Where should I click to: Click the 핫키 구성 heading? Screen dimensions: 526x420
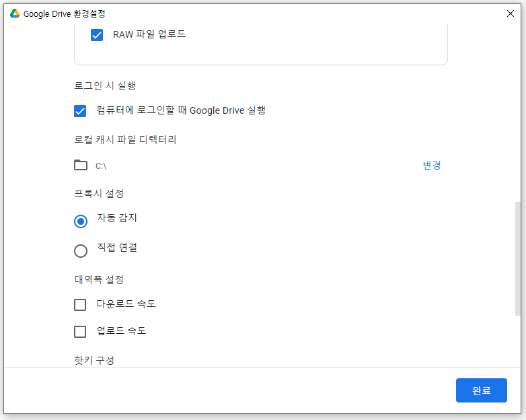coord(94,360)
